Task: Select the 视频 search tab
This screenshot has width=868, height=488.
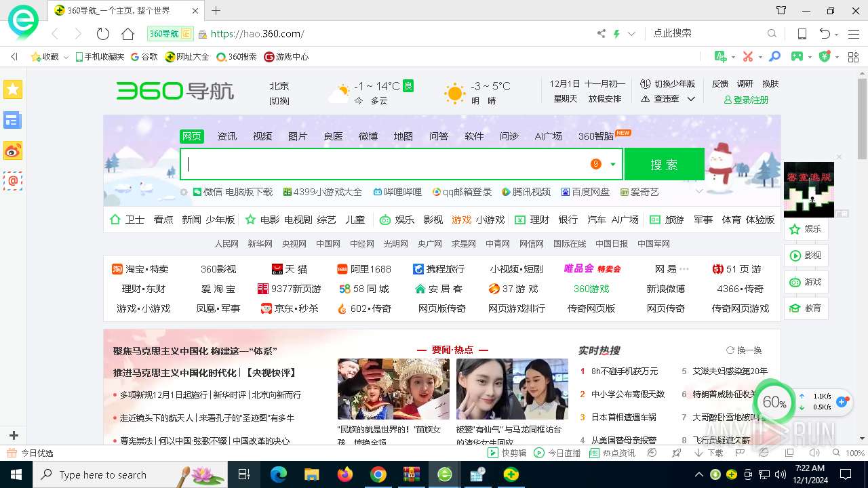Action: [262, 136]
